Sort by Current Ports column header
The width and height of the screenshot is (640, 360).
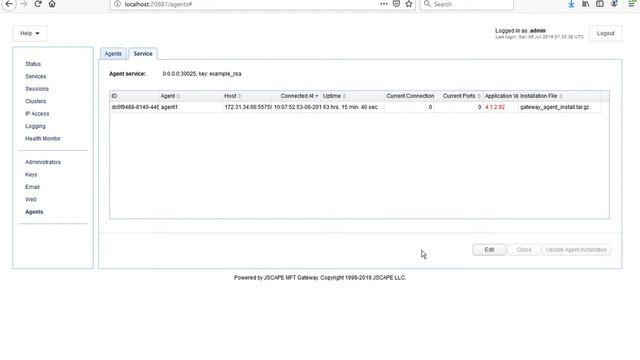click(459, 96)
